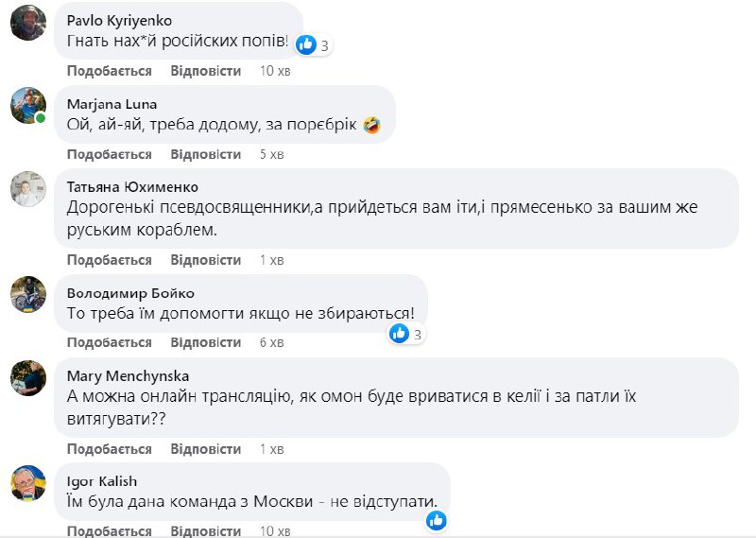Click like reaction icon on Igor Kalish's comment

(436, 520)
